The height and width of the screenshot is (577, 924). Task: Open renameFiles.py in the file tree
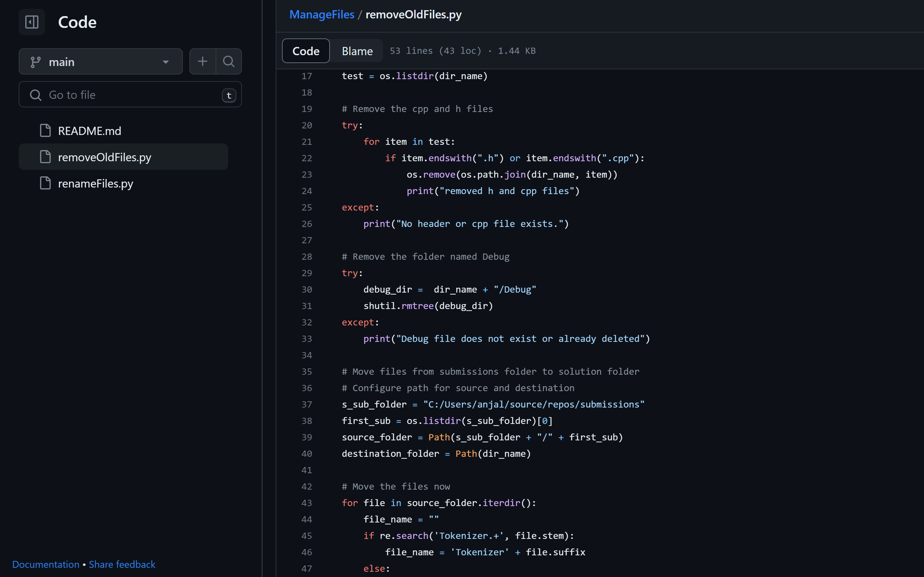coord(95,184)
